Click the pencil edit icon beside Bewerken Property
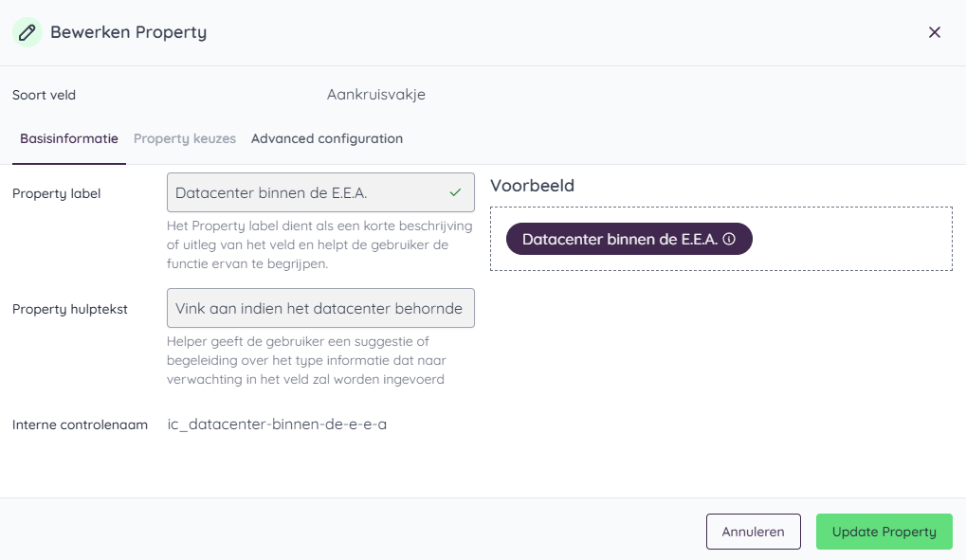Viewport: 966px width, 560px height. [x=27, y=31]
